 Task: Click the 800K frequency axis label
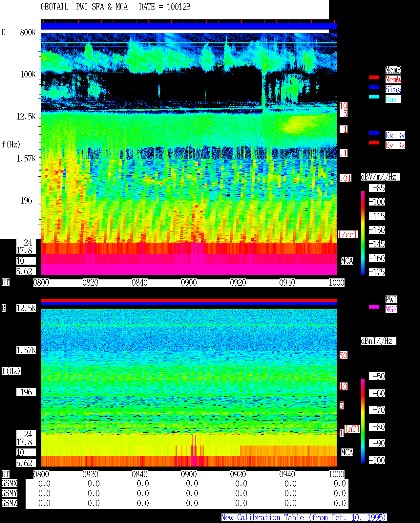click(x=28, y=32)
